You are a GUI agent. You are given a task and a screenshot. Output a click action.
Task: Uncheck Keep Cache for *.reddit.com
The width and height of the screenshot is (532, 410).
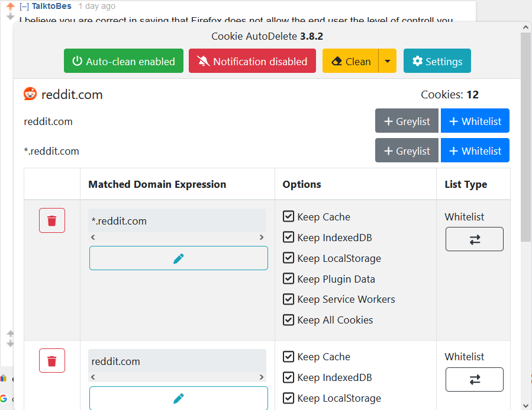(x=288, y=216)
